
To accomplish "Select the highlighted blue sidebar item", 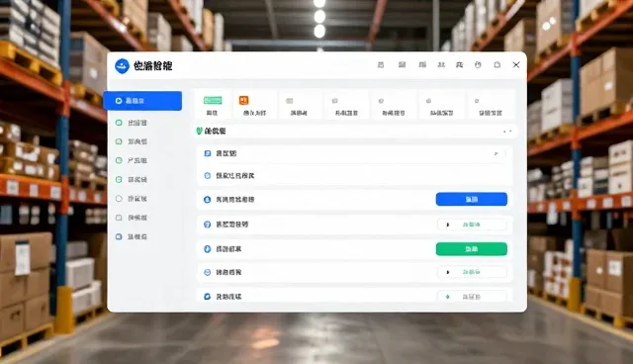I will 142,101.
